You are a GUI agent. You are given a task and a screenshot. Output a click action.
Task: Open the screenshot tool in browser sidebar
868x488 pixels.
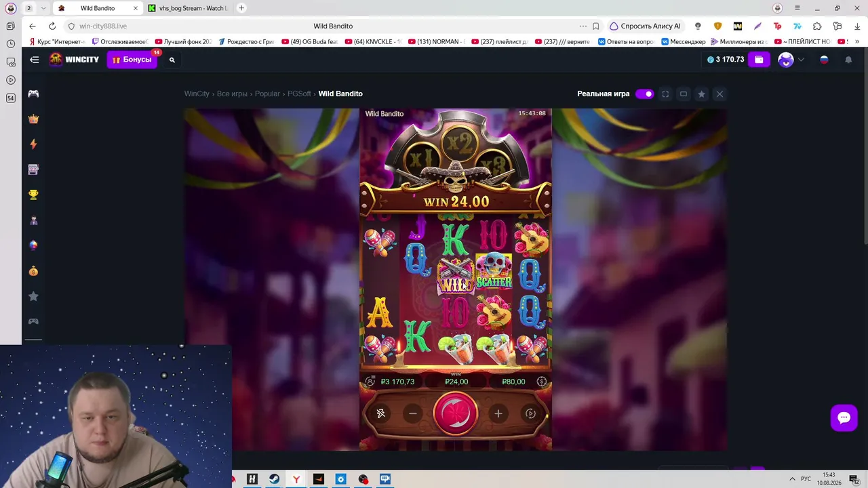click(10, 62)
